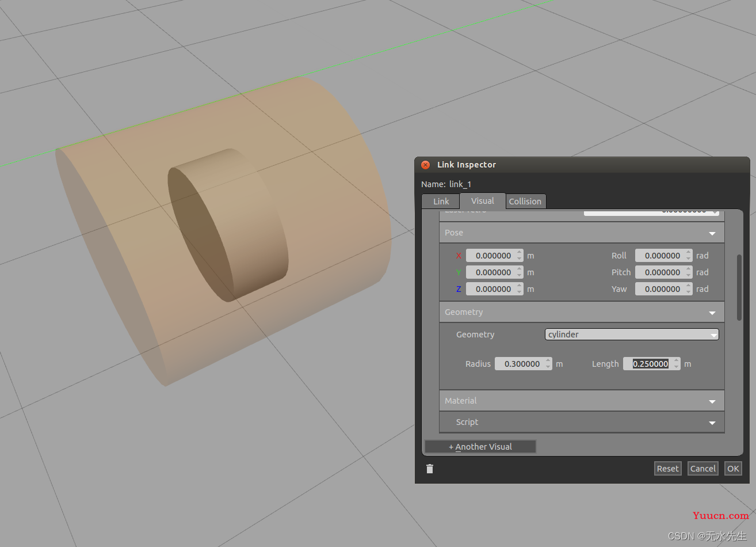Click the trash delete icon in Link Inspector
756x547 pixels.
(430, 469)
